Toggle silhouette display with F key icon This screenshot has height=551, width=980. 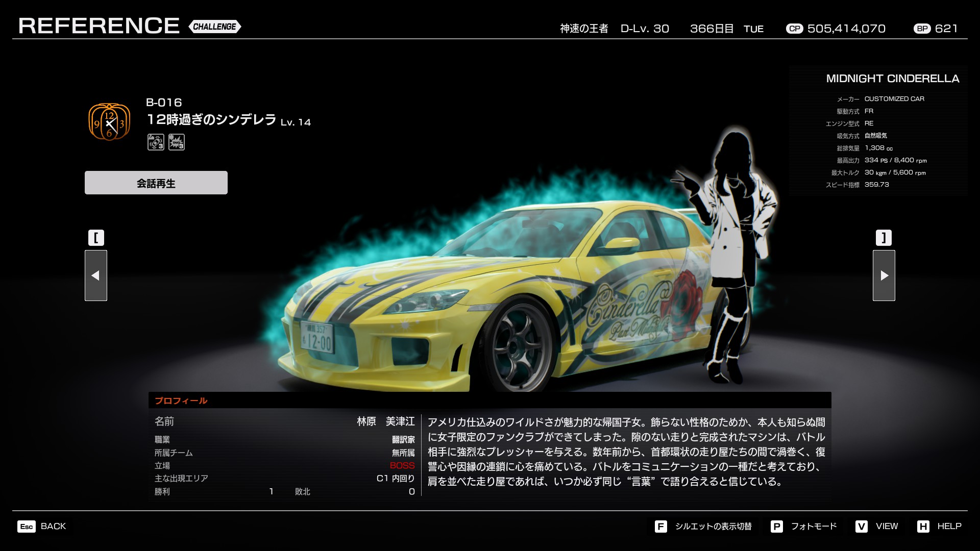[x=660, y=527]
